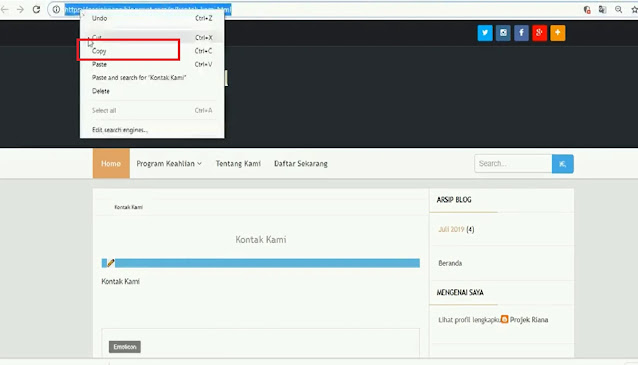This screenshot has width=638, height=365.
Task: Click the Kontak Kami page heading
Action: [x=261, y=240]
